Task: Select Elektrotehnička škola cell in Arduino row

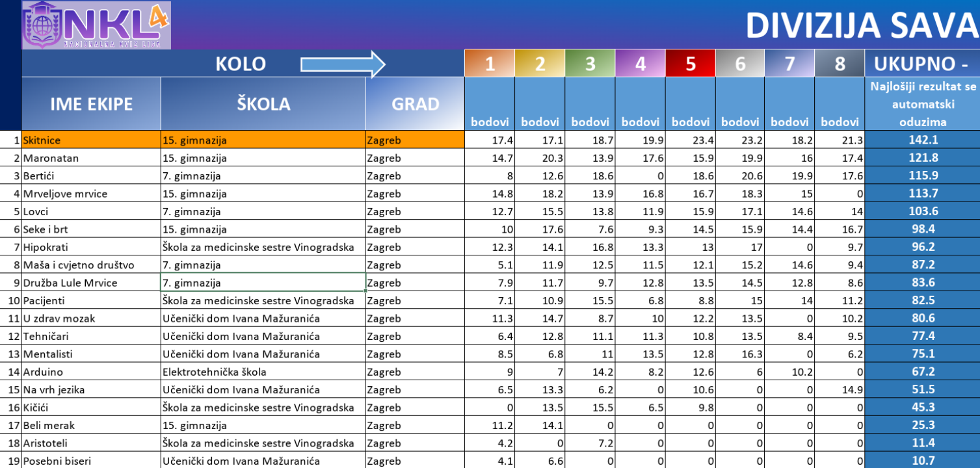Action: (x=263, y=372)
